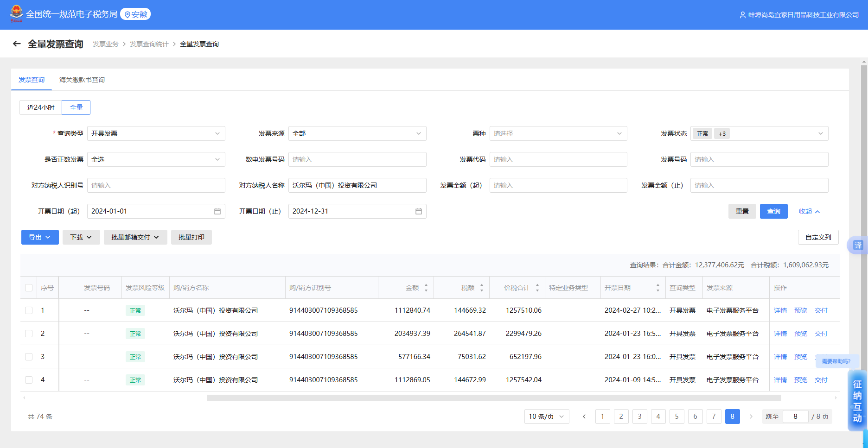
Task: Open the 10 条/页 page size dropdown
Action: coord(546,416)
